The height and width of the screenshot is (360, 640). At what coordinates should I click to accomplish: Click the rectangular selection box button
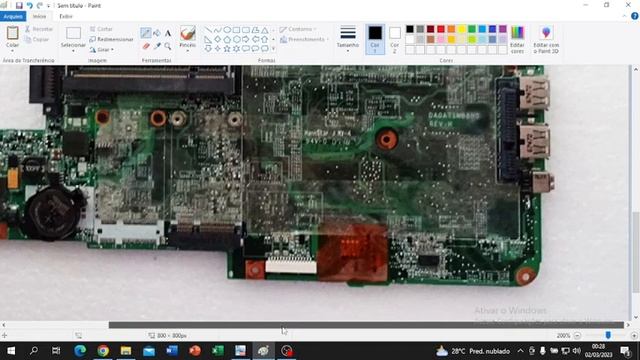click(73, 34)
